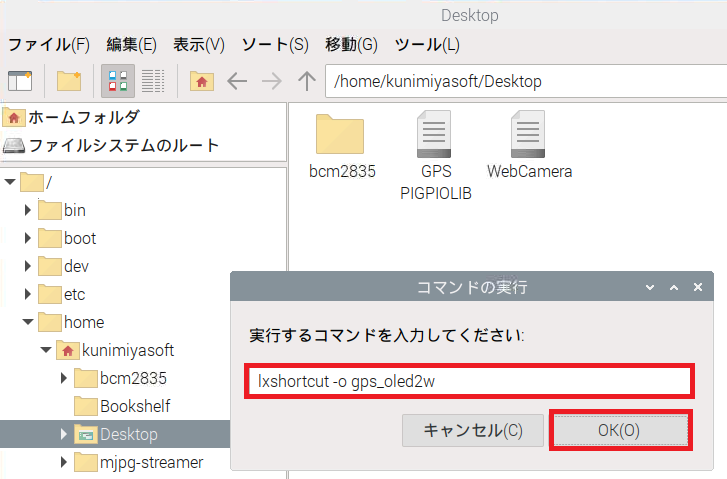Select ホームフォルダ in places
Image resolution: width=727 pixels, height=479 pixels.
click(143, 117)
